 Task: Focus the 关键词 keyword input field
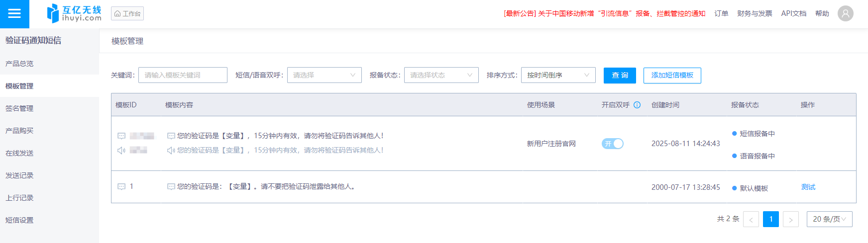(183, 75)
